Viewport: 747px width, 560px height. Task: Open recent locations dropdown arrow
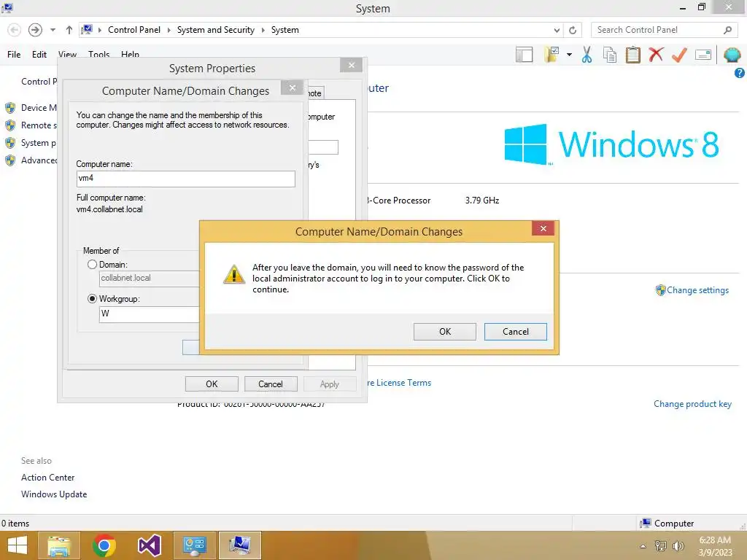pos(53,30)
